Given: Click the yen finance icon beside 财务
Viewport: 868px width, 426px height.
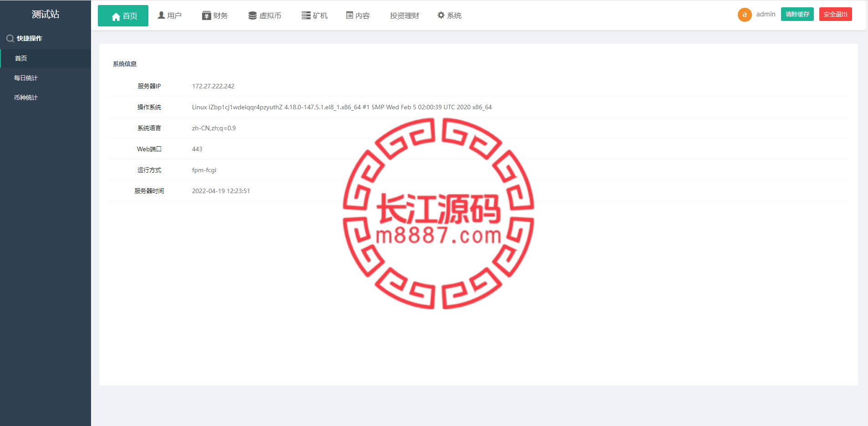Looking at the screenshot, I should tap(206, 15).
